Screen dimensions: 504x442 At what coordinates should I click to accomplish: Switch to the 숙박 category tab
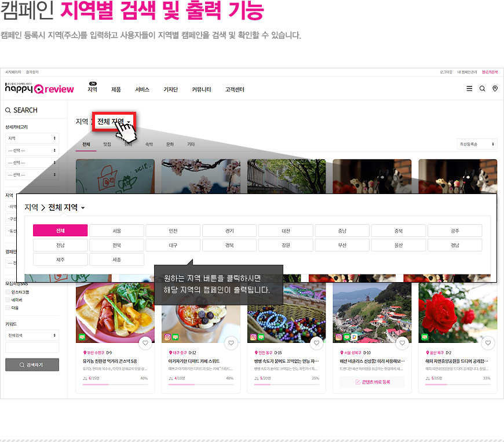[149, 144]
